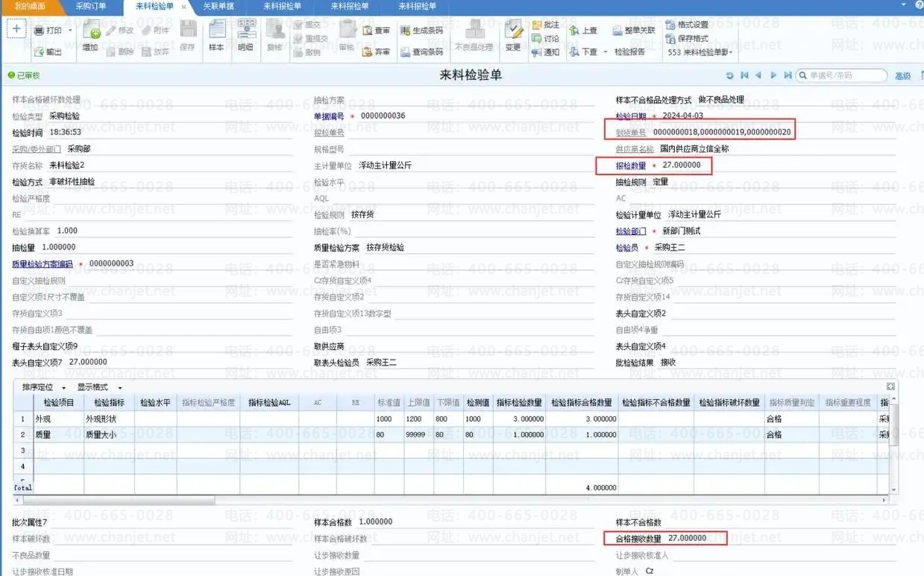Click the 质量检验方案编码 link label

[x=42, y=264]
